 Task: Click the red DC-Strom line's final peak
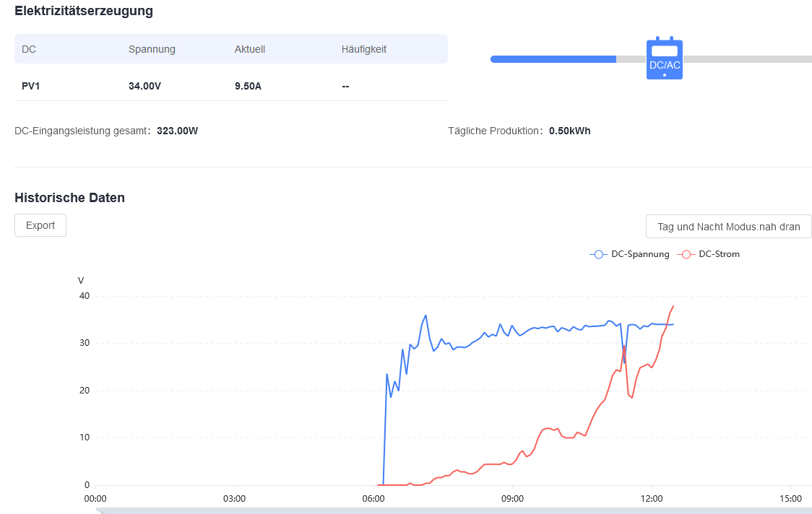pyautogui.click(x=673, y=307)
